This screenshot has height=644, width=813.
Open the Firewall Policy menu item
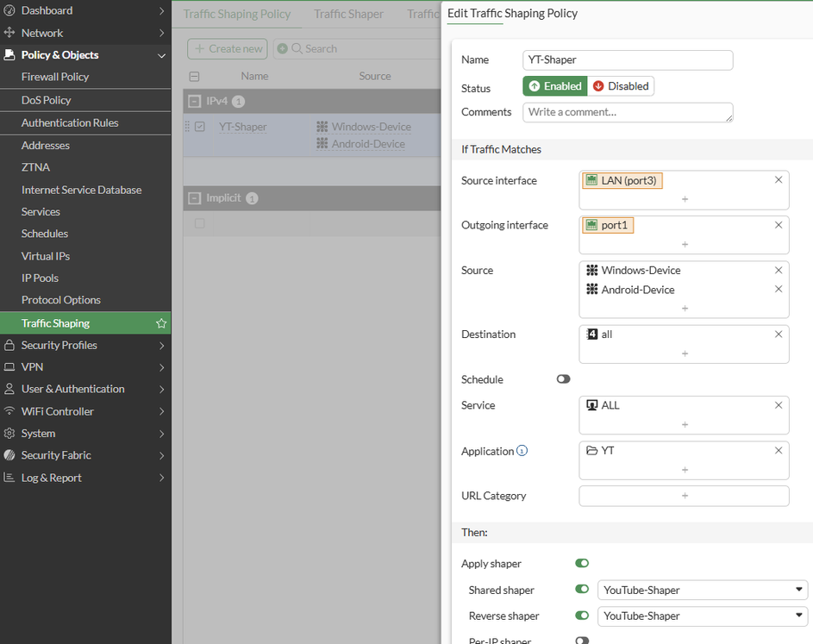[x=55, y=77]
